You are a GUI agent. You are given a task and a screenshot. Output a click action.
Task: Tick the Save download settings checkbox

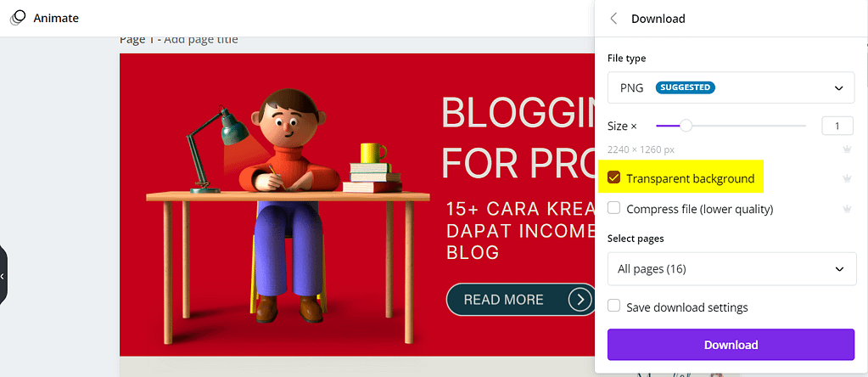[x=614, y=306]
